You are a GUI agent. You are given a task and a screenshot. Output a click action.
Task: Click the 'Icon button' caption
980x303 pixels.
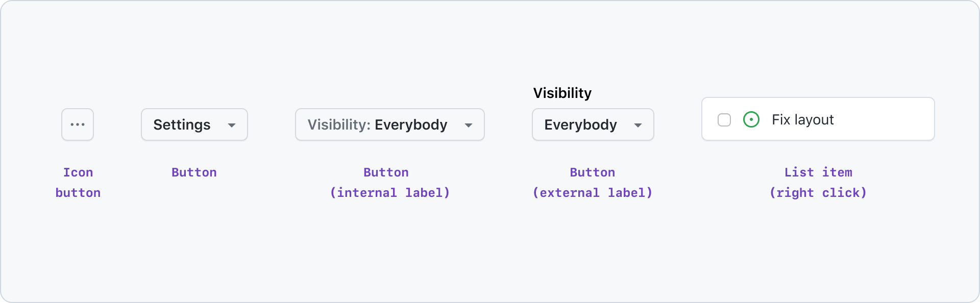pyautogui.click(x=78, y=183)
